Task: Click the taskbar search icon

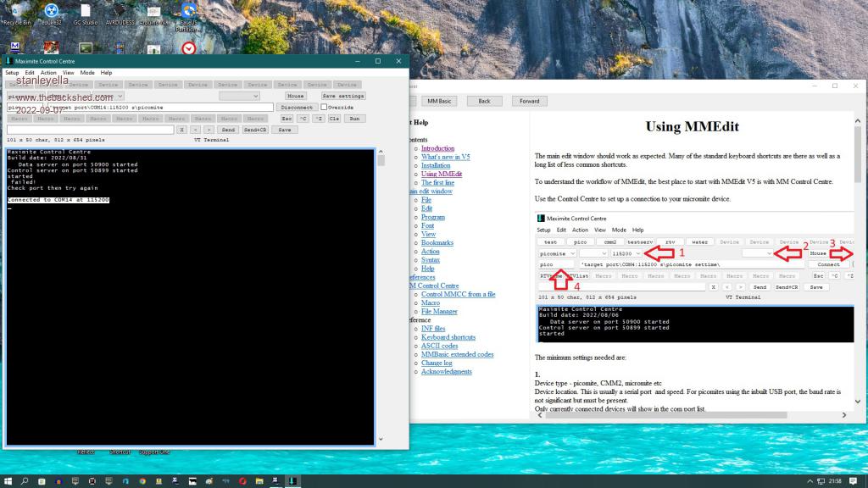Action: (24, 481)
